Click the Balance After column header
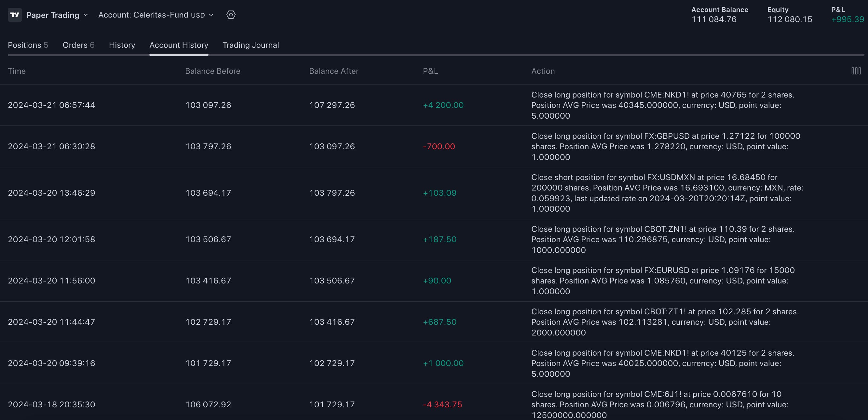 coord(333,71)
